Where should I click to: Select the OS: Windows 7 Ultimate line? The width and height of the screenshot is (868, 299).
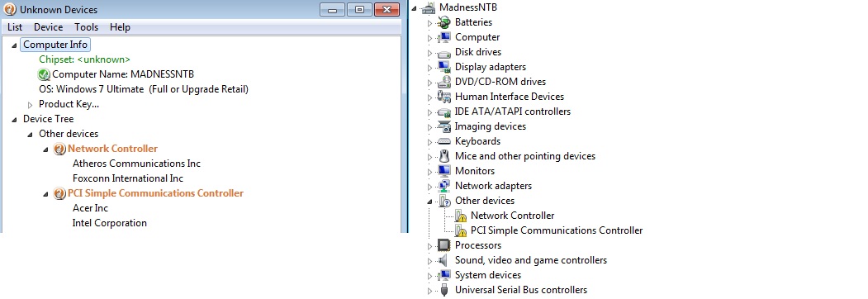pyautogui.click(x=144, y=89)
